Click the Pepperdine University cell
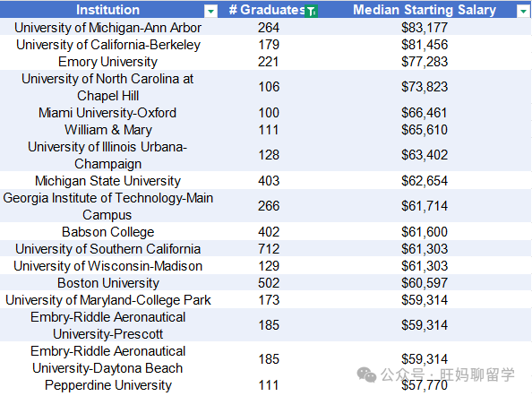 click(x=107, y=385)
